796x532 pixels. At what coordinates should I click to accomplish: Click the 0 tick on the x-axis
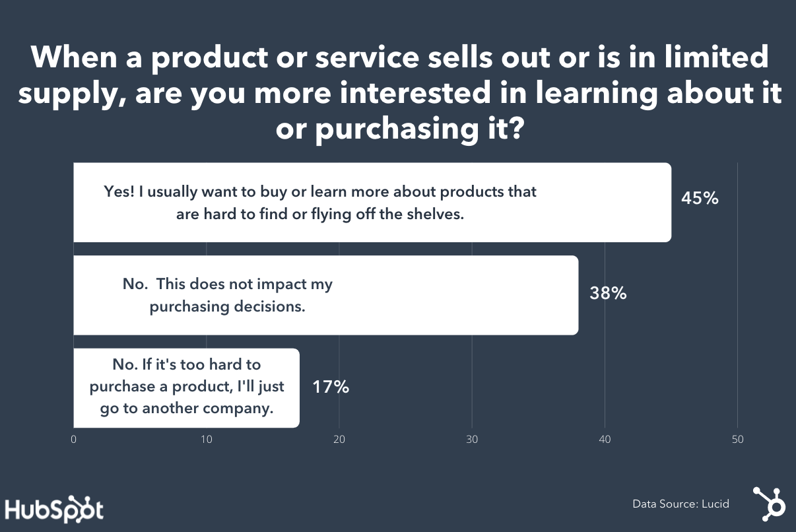click(73, 440)
